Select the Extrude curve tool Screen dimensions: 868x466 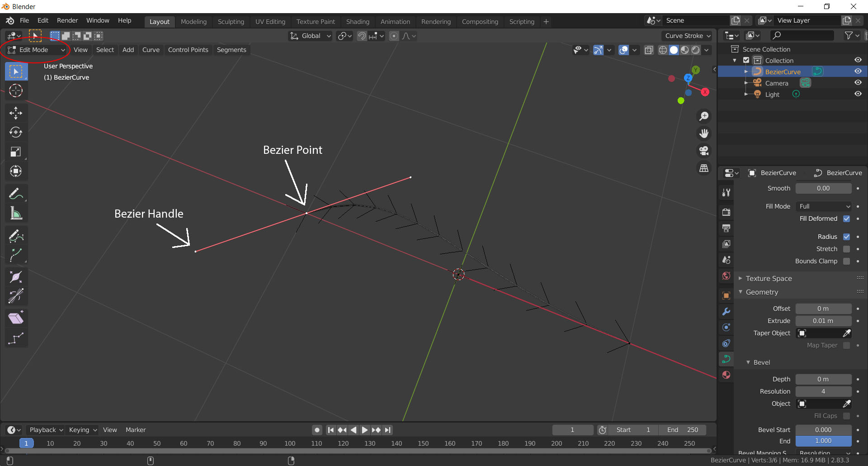16,255
